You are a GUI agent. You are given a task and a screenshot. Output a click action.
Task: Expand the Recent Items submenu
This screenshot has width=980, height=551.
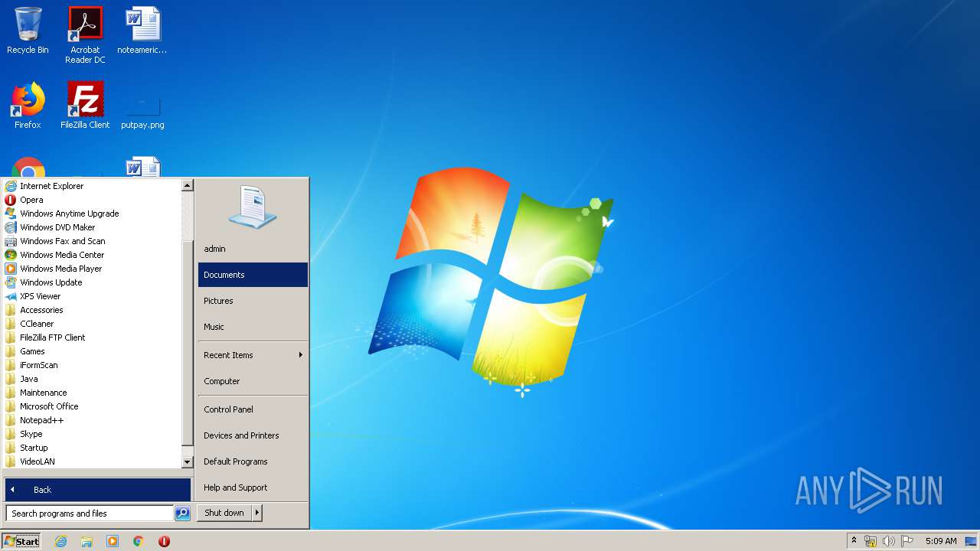coord(253,355)
